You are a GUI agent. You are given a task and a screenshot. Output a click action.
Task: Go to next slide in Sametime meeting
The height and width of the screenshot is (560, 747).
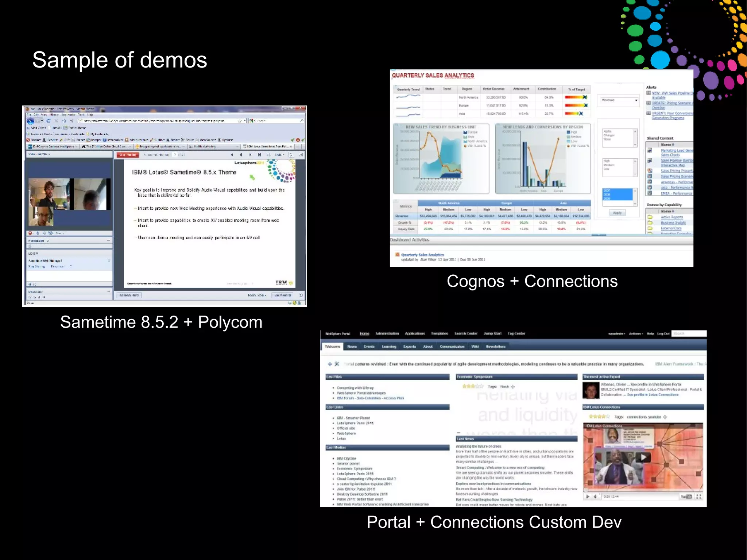(250, 155)
